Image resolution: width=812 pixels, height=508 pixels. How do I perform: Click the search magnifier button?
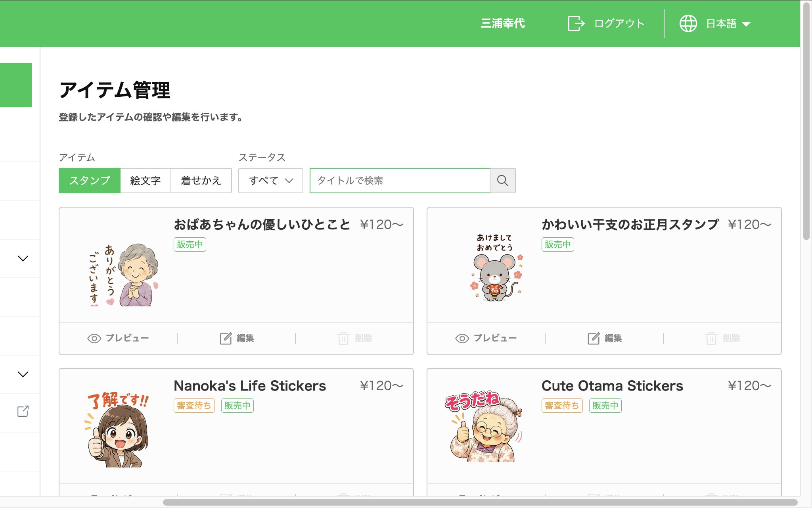tap(503, 181)
